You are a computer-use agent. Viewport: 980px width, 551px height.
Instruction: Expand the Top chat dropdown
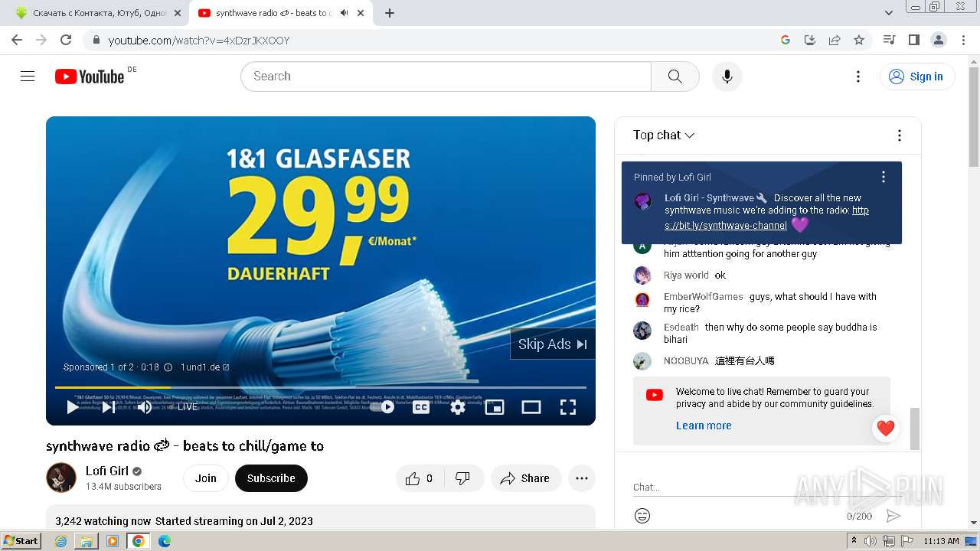click(x=664, y=135)
